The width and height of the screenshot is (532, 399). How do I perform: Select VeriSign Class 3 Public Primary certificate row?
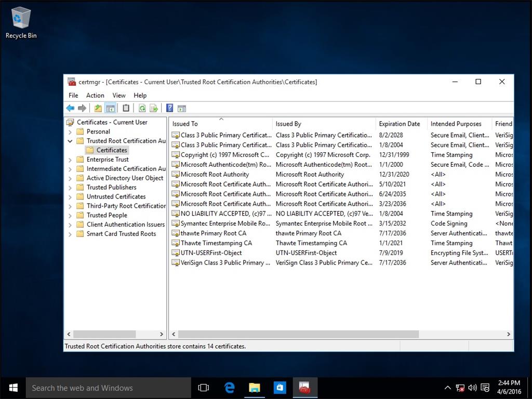(341, 262)
